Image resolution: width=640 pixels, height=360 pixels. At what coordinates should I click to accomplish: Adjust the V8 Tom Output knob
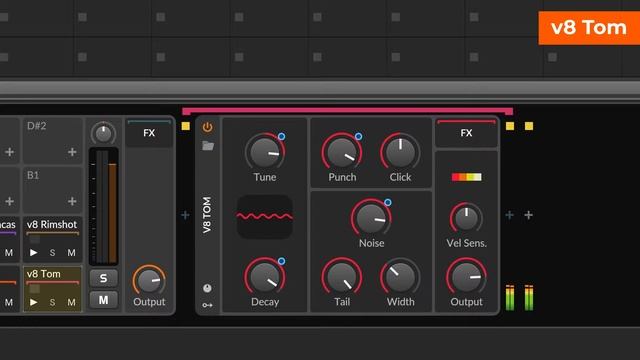(466, 277)
